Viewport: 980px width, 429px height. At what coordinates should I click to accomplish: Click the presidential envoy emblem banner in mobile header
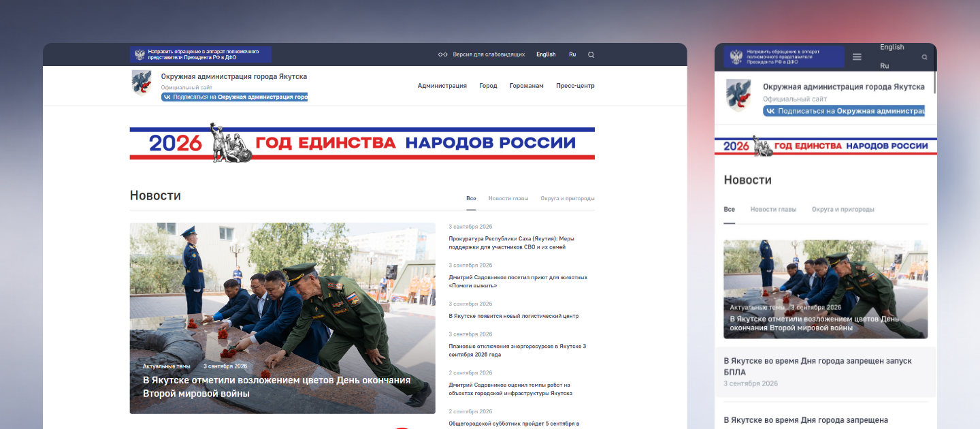pos(784,57)
